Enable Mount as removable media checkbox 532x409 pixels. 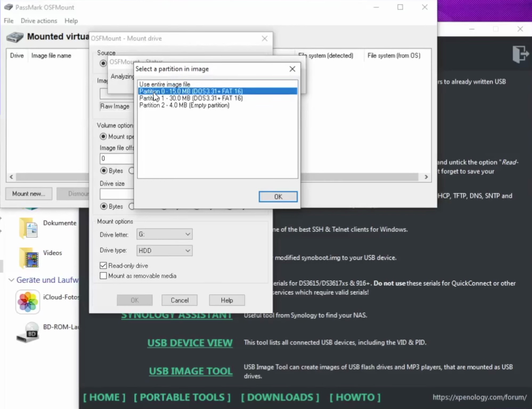pyautogui.click(x=103, y=276)
